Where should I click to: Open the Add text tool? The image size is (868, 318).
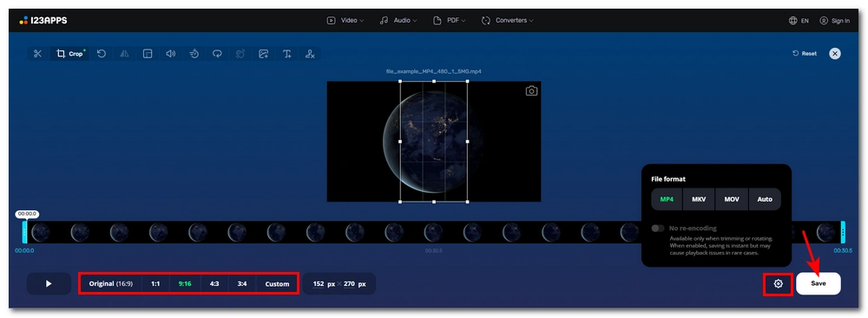[x=286, y=54]
